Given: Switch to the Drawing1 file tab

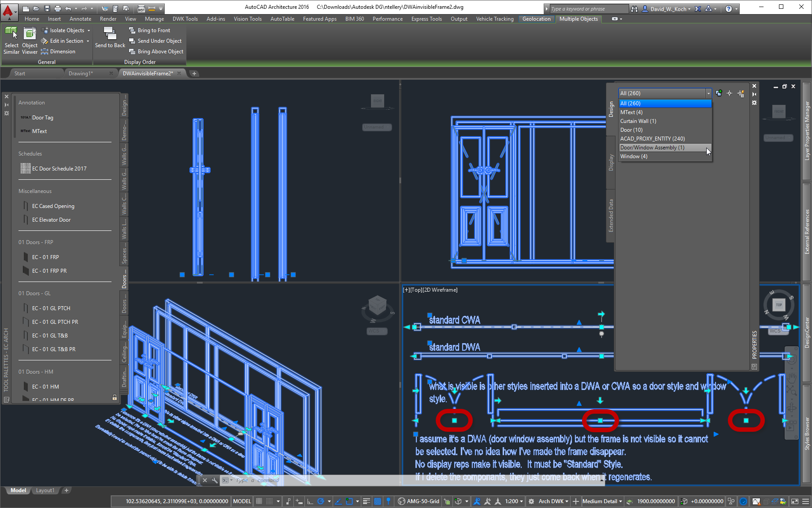Looking at the screenshot, I should tap(81, 73).
